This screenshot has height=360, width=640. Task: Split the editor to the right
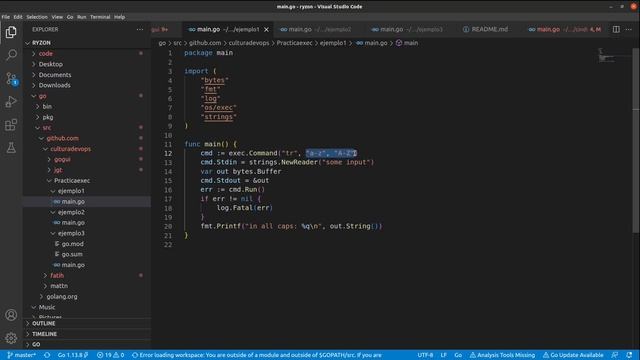tap(616, 29)
